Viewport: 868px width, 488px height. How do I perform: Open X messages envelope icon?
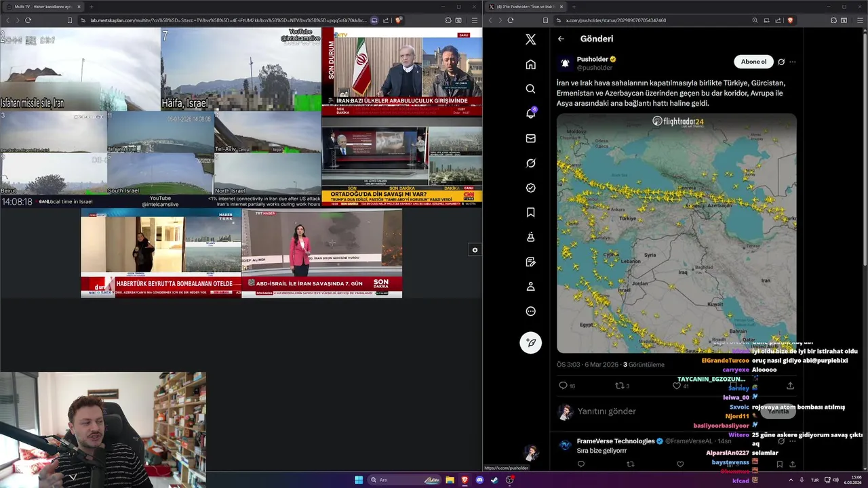point(530,138)
